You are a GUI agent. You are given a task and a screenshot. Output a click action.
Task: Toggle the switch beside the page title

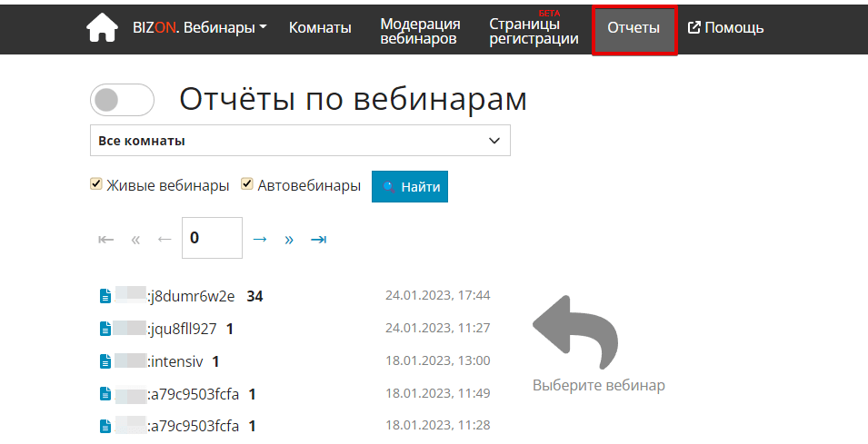(122, 100)
